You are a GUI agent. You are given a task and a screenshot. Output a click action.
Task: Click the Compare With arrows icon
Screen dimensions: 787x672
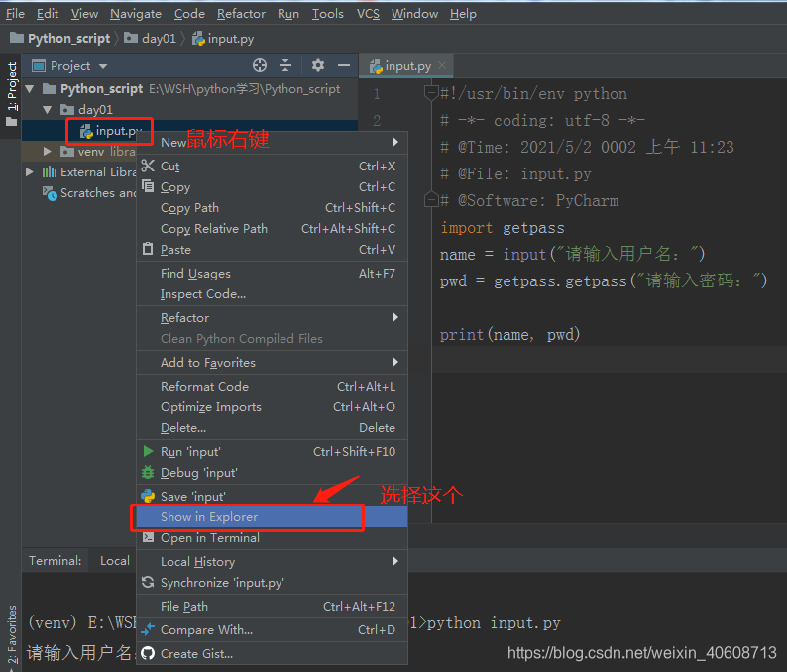pos(148,629)
